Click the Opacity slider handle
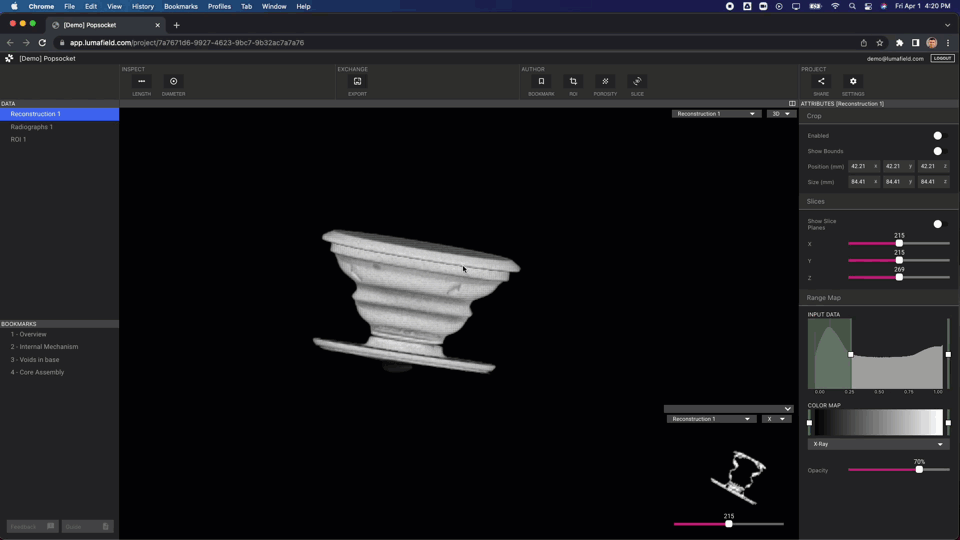The width and height of the screenshot is (960, 540). coord(919,470)
